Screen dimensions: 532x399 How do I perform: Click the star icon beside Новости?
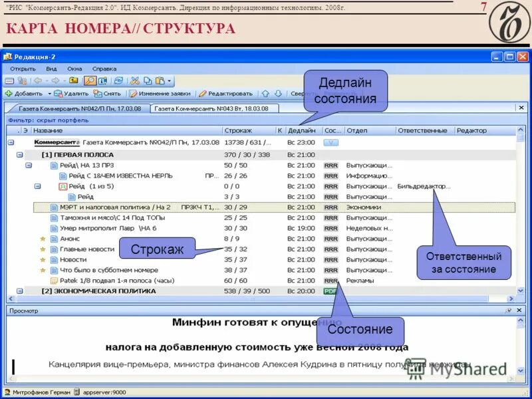pos(43,260)
